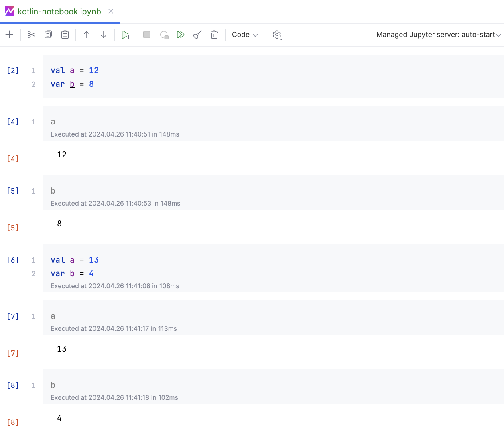Click execution label [6] beside the cell
The height and width of the screenshot is (432, 504).
(x=12, y=260)
